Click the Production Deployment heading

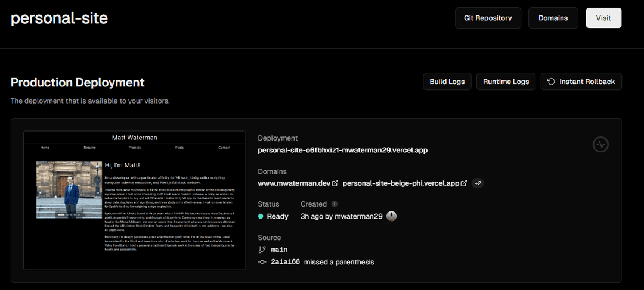click(78, 82)
